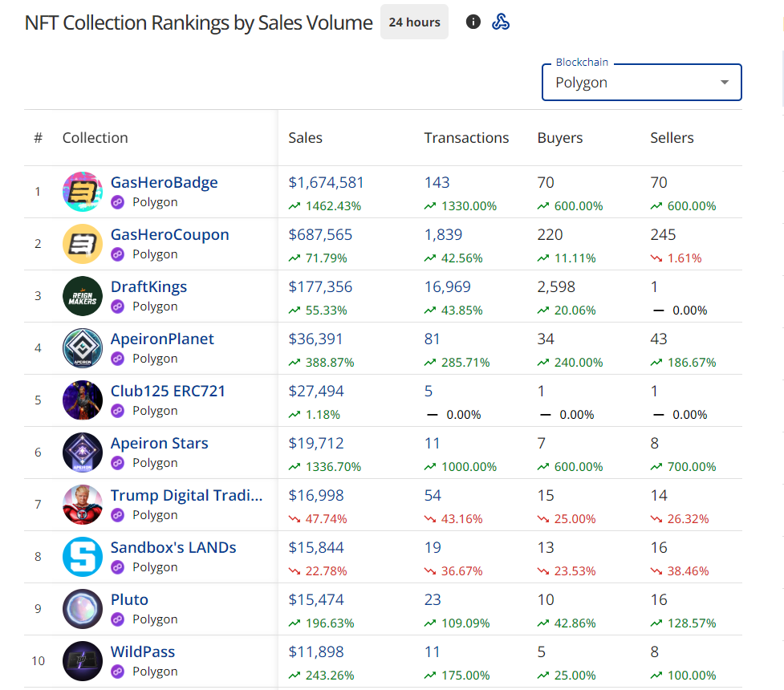This screenshot has width=784, height=690.
Task: Open the GasHeroBadge collection link
Action: [164, 182]
